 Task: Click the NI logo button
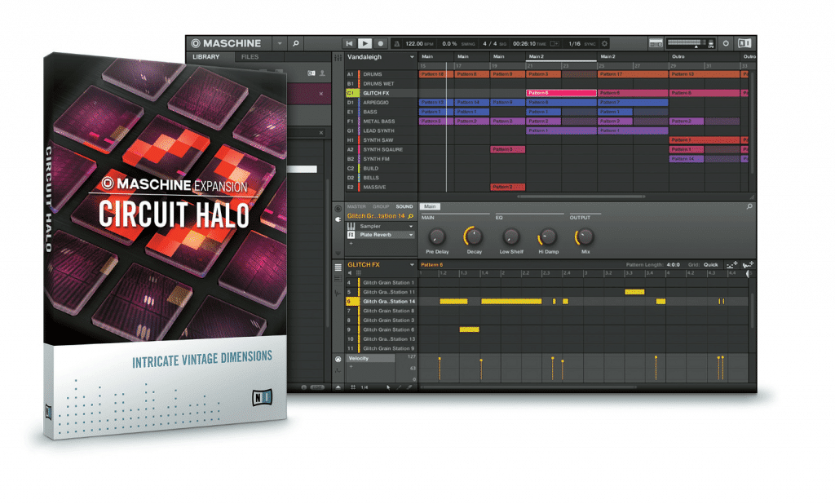[744, 43]
